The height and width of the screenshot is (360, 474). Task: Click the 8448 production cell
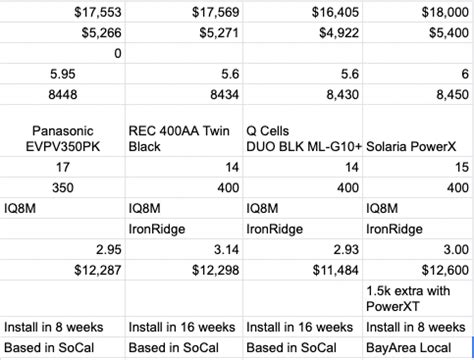point(62,94)
